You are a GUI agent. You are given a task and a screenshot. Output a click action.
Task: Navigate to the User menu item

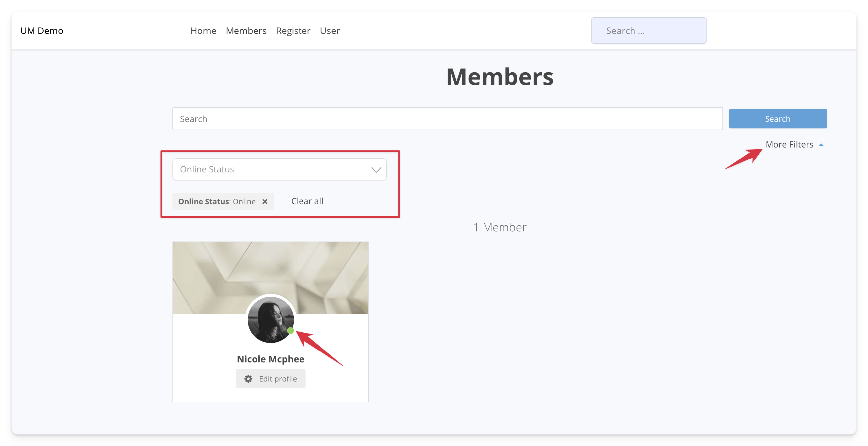coord(330,31)
